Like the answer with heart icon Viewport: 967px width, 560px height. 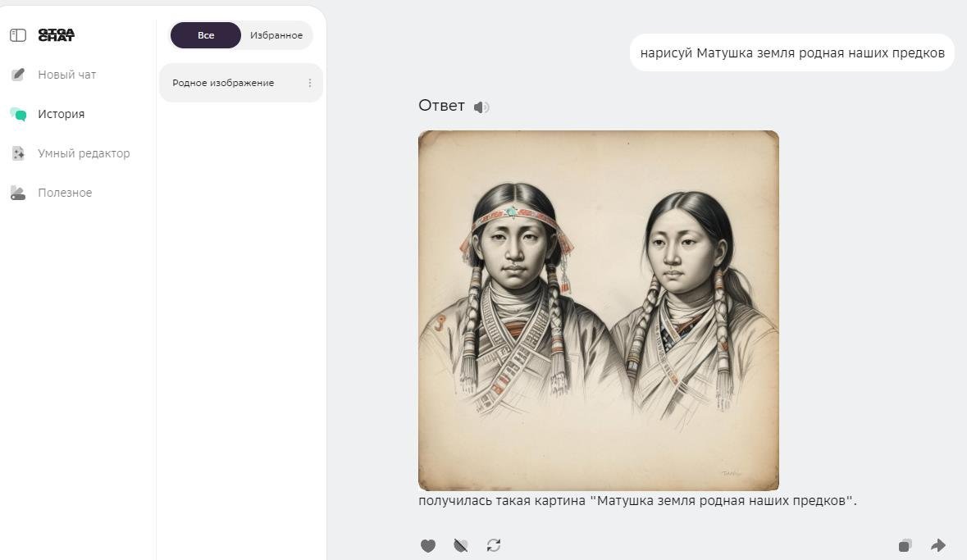click(x=428, y=545)
